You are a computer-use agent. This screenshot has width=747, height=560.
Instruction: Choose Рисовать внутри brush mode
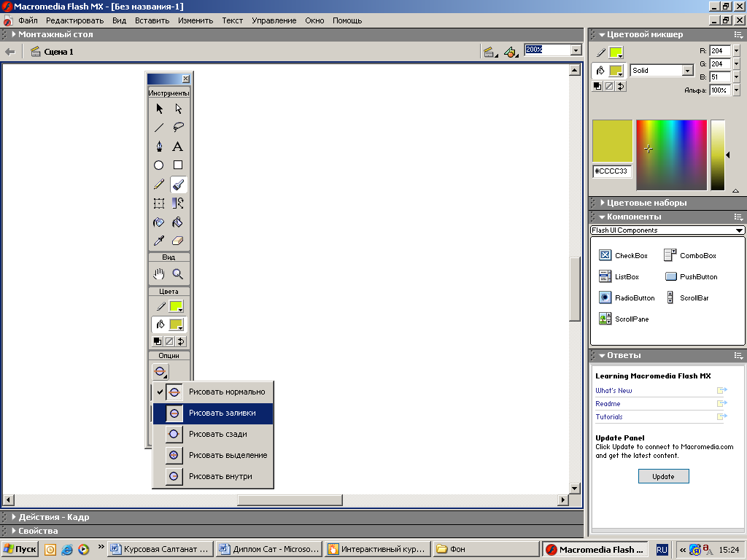(x=213, y=476)
